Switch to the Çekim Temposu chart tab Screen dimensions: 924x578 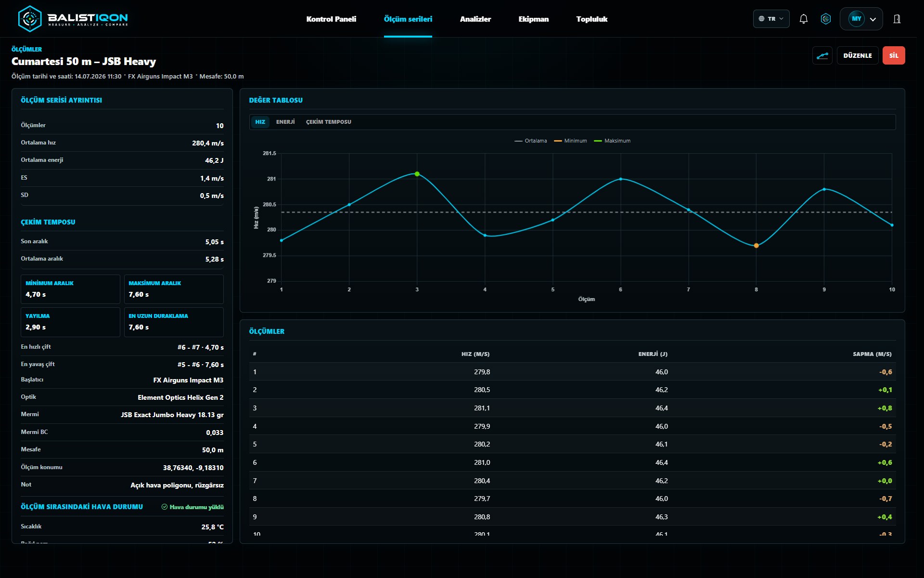(329, 122)
